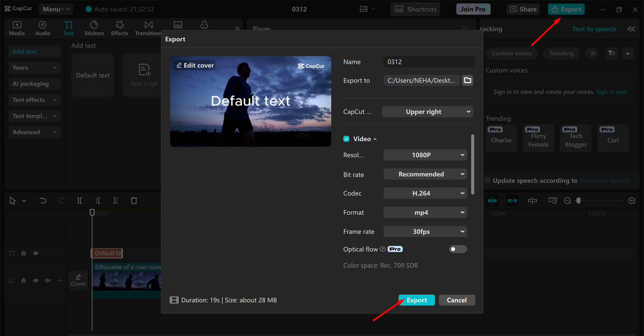Open the Effects panel
The height and width of the screenshot is (336, 644).
tap(120, 28)
